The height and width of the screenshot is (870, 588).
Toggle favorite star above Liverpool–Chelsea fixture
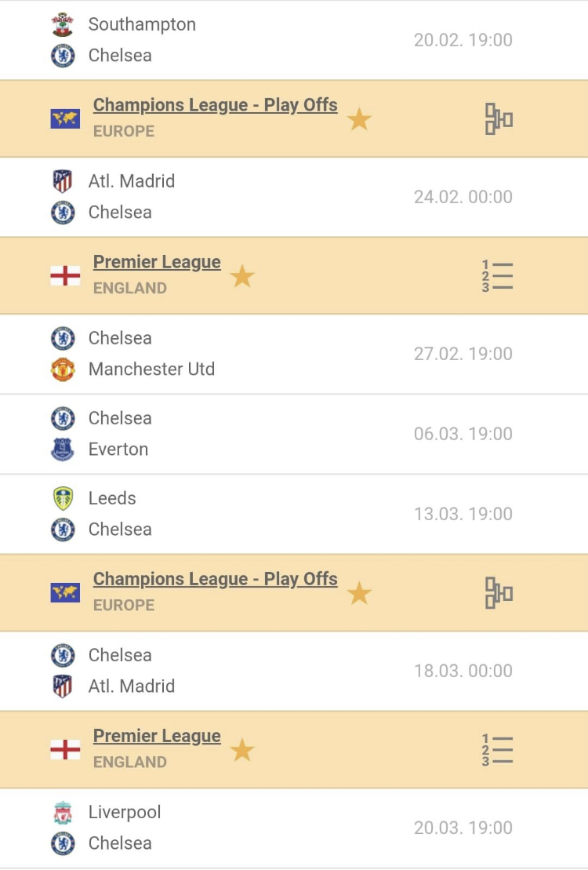click(x=242, y=751)
